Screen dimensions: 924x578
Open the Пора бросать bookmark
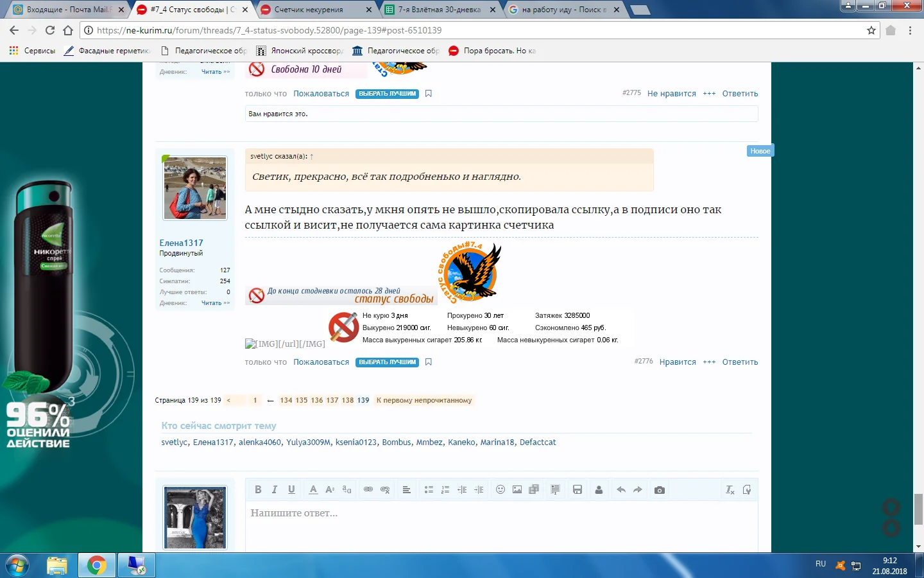tap(492, 51)
